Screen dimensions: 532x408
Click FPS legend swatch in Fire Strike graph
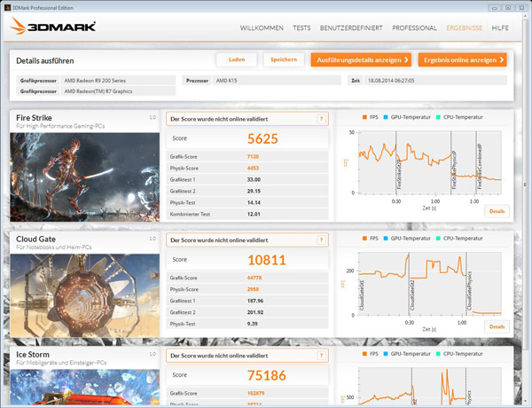(364, 117)
